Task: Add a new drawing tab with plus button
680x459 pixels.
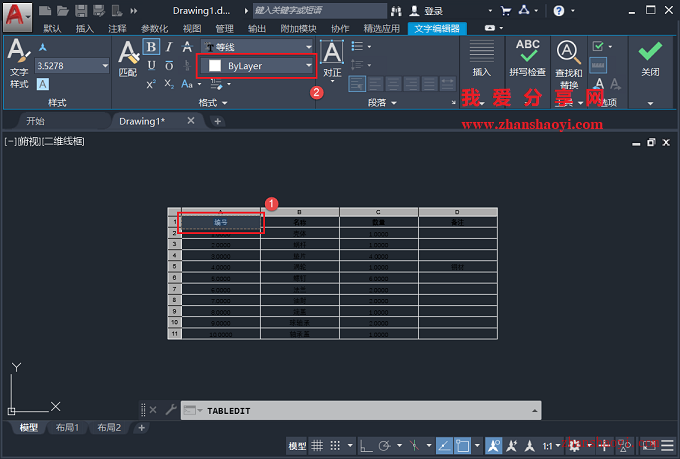Action: [x=218, y=121]
